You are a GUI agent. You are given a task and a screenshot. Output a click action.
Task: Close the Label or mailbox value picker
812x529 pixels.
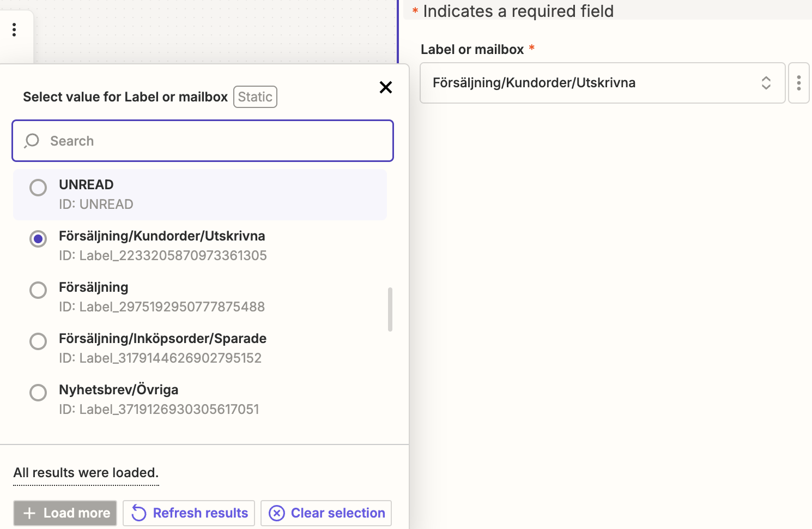(386, 87)
